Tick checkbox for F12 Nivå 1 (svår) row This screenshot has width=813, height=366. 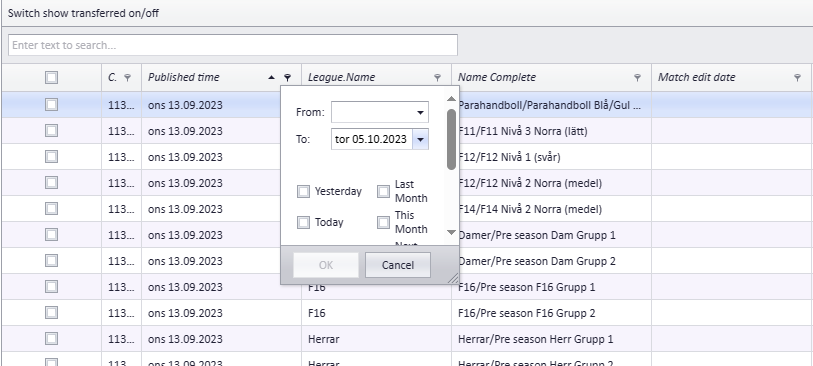pyautogui.click(x=51, y=157)
